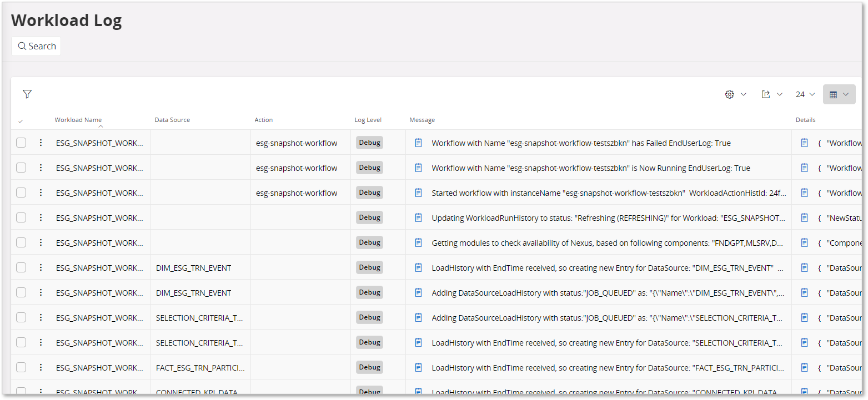The height and width of the screenshot is (400, 868).
Task: Click the export icon in toolbar
Action: tap(766, 94)
